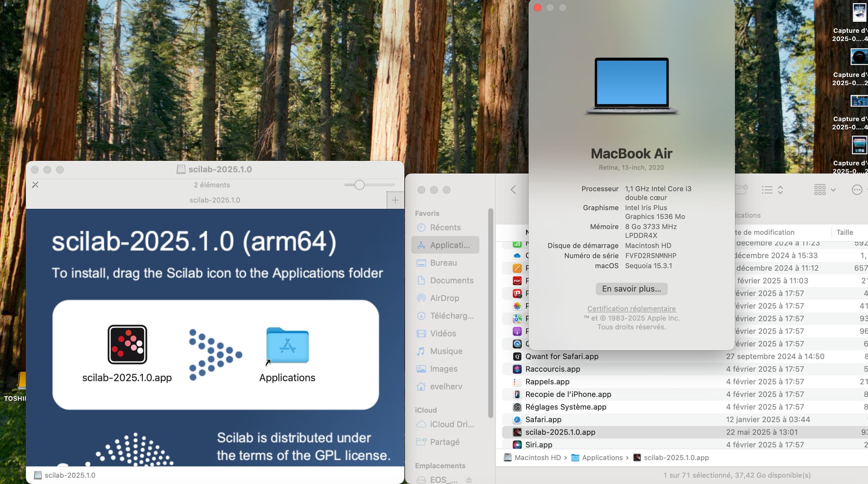Click scilab-2025.1.0.app in the path bar
The image size is (868, 484).
671,457
